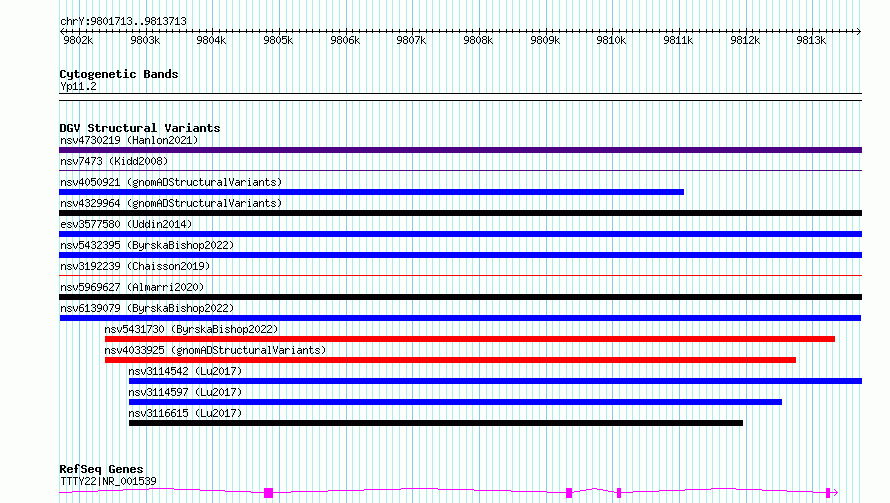Viewport: 890px width, 503px height.
Task: Click the TTTY22 exon block near 9810k
Action: (619, 493)
